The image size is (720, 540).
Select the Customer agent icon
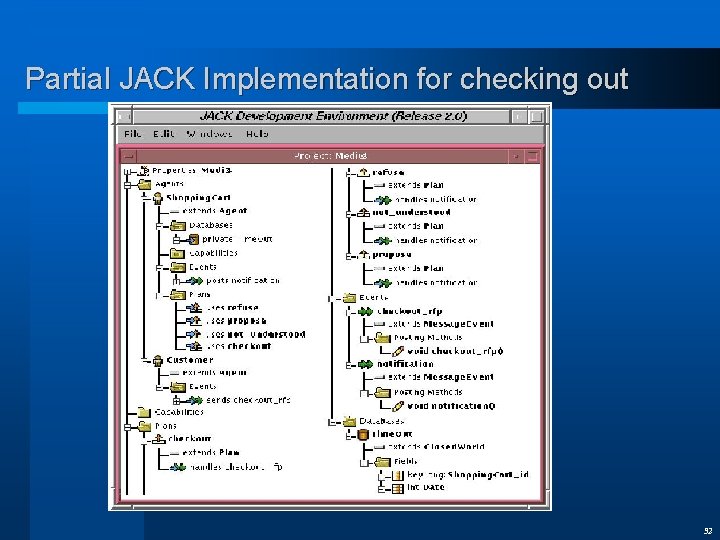[x=158, y=360]
